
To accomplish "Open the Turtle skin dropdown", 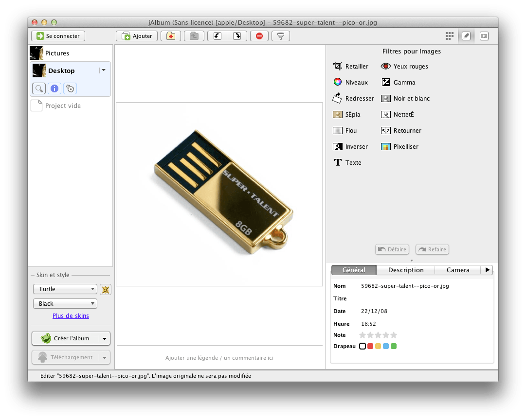I will pos(65,289).
